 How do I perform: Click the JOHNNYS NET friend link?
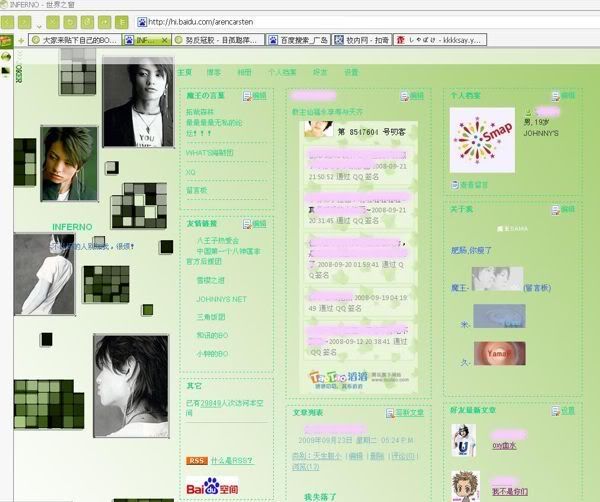pos(221,298)
